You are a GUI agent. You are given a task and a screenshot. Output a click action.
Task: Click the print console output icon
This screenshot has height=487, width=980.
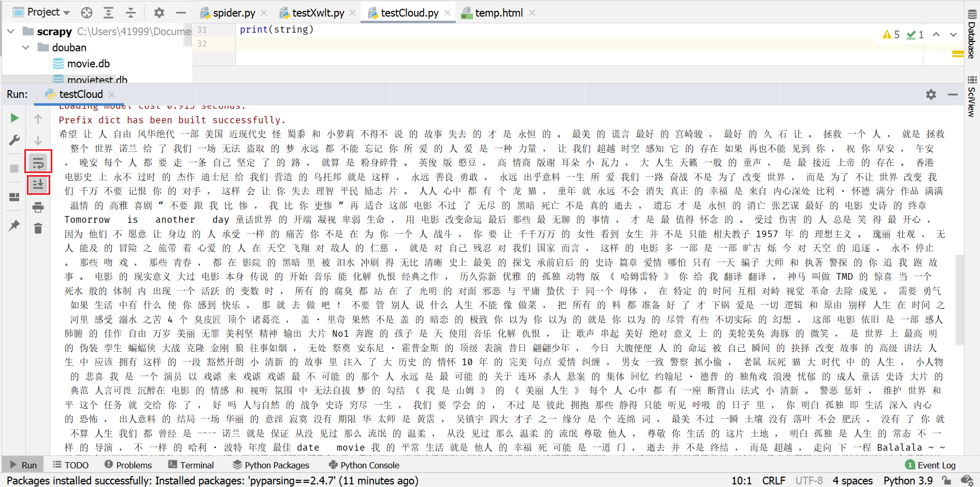point(38,208)
